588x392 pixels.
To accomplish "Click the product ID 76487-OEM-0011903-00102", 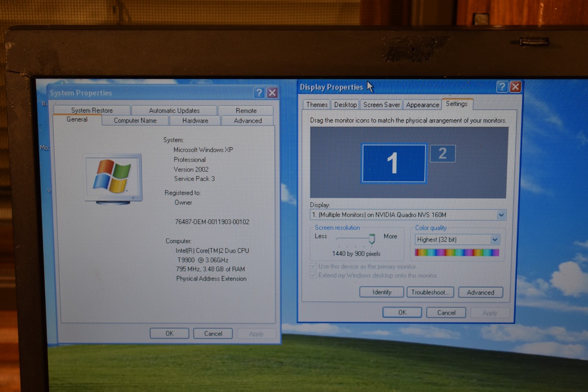I will [212, 222].
